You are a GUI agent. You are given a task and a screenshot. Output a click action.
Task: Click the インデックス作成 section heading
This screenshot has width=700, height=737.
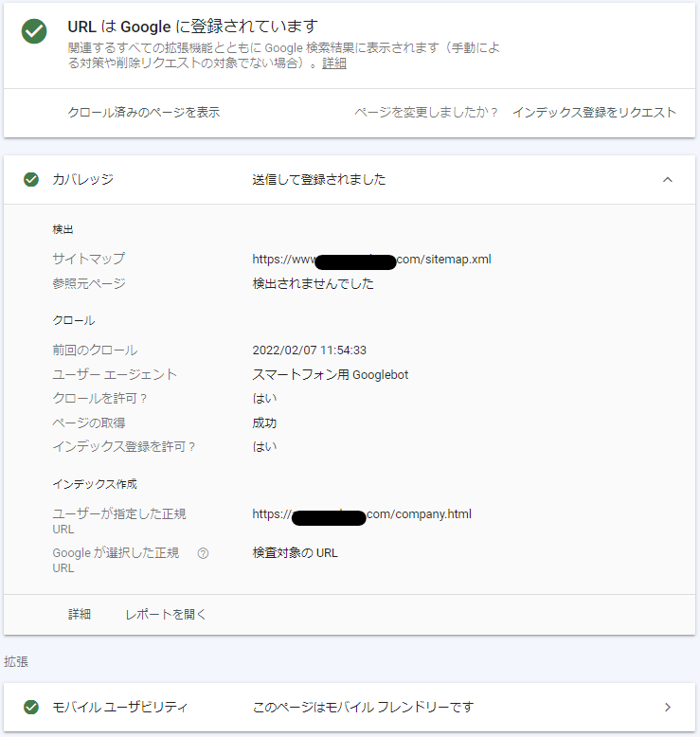[x=95, y=484]
